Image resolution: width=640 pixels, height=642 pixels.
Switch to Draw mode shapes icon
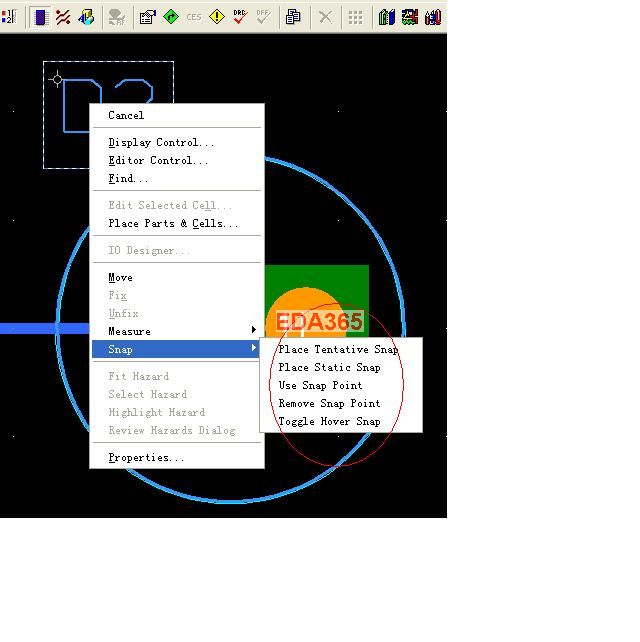click(86, 17)
